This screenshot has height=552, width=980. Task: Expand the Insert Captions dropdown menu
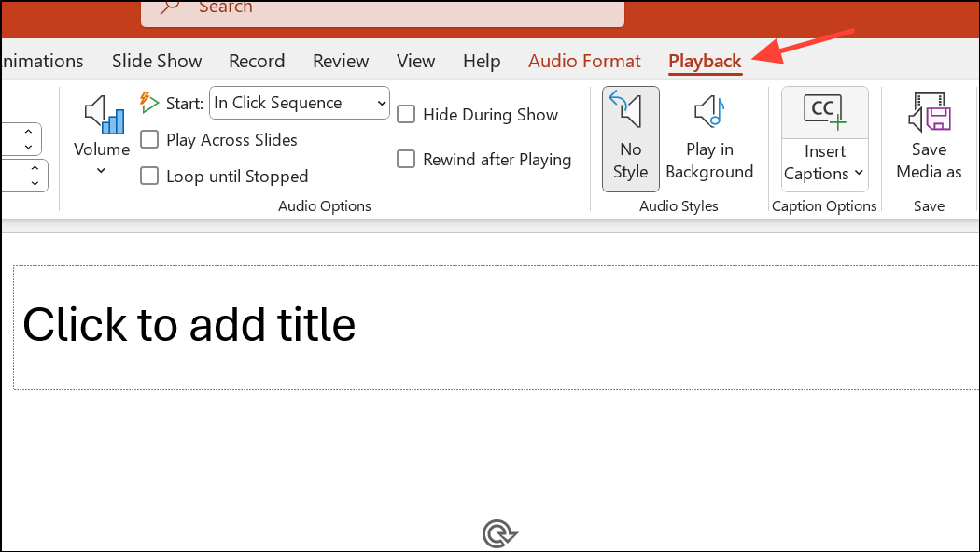click(x=824, y=174)
